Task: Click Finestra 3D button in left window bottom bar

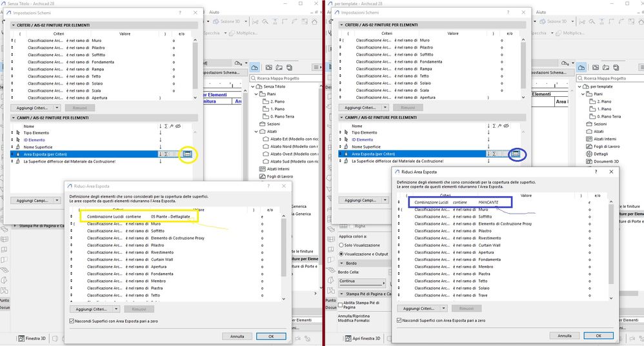Action: click(32, 338)
